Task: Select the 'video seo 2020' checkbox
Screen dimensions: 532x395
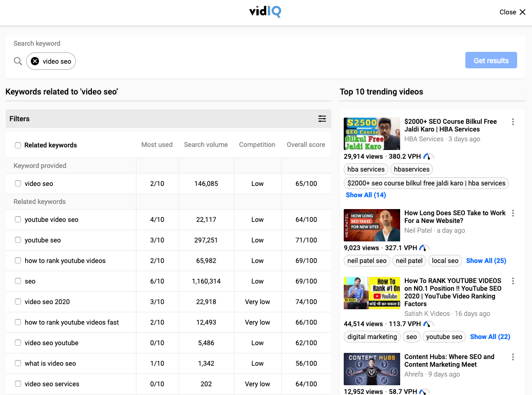Action: tap(18, 302)
